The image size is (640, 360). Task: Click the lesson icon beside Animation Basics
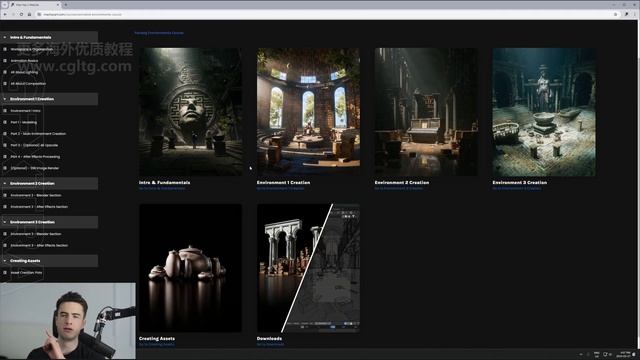(5, 60)
